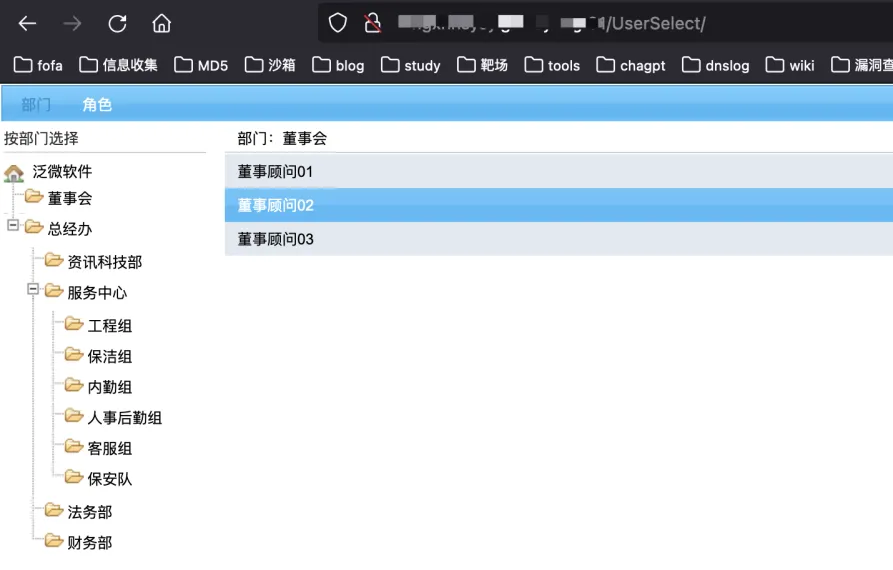Reload the page with the refresh icon
893x570 pixels.
117,23
